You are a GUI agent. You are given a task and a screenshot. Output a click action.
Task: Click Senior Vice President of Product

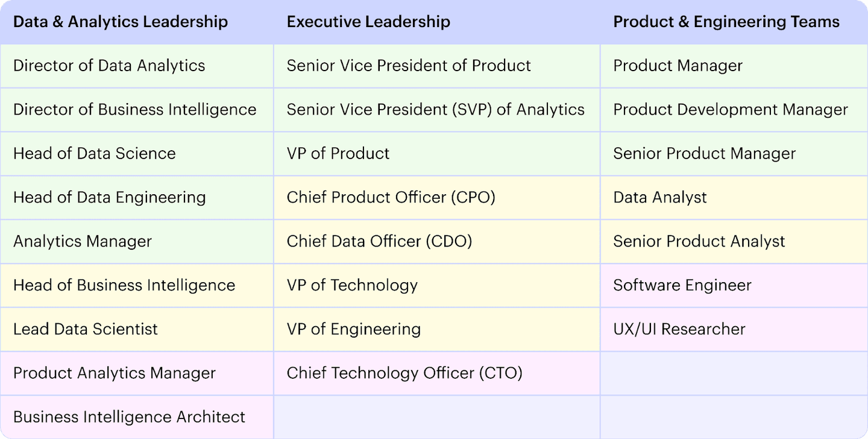[409, 66]
